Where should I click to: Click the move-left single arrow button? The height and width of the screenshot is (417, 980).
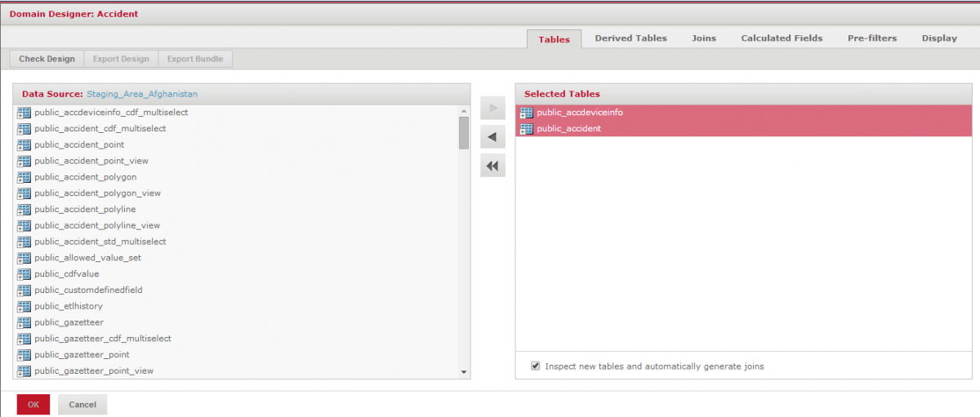pyautogui.click(x=492, y=137)
